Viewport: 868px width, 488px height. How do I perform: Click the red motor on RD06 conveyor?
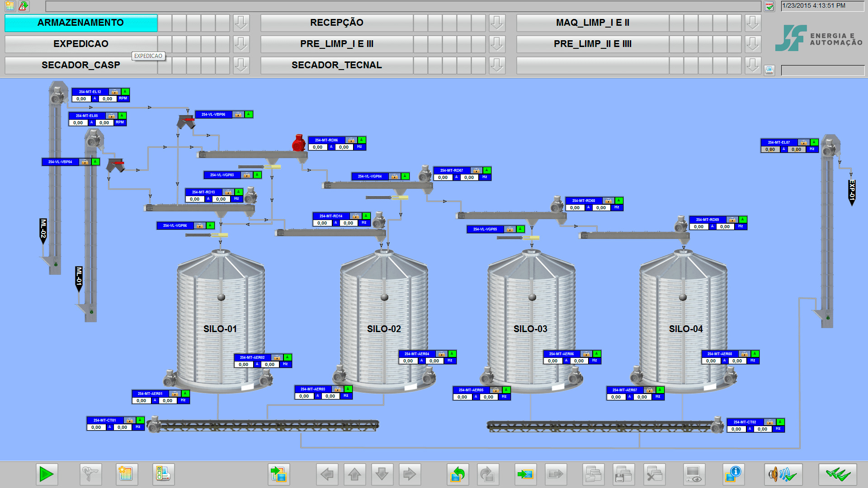[298, 143]
